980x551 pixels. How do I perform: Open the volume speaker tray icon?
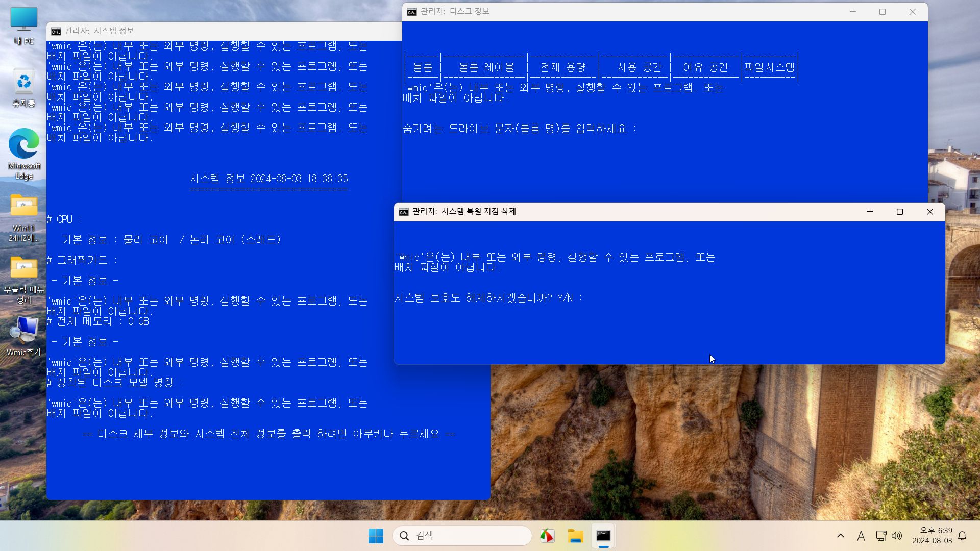point(897,536)
